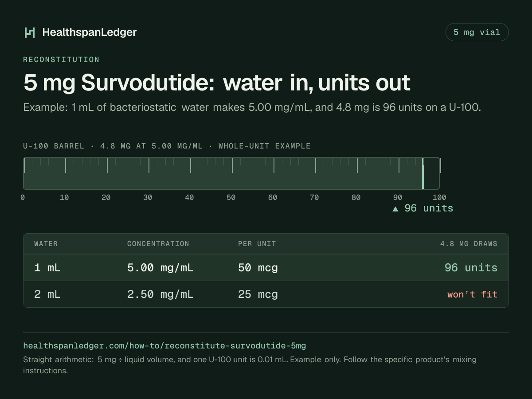Select the 5.00 mg/mL concentration cell
532x399 pixels.
[x=160, y=268]
